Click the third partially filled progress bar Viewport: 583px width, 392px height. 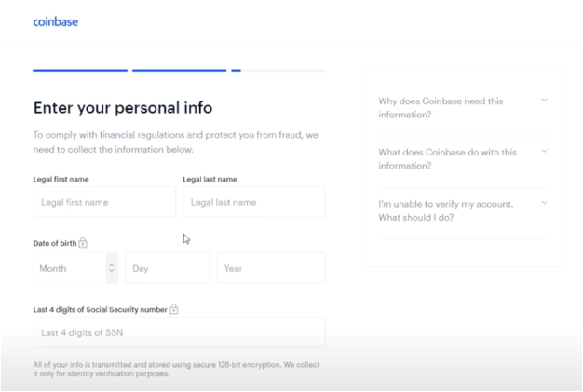coord(278,70)
